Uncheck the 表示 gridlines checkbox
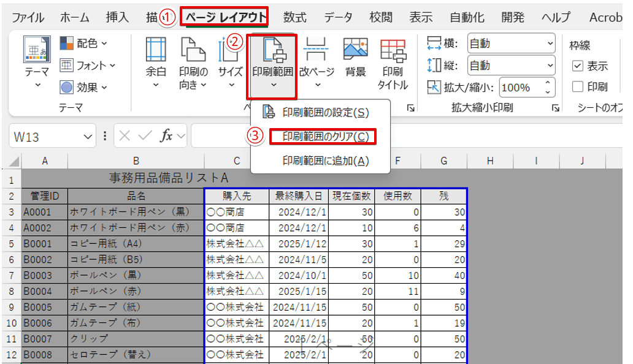This screenshot has width=633, height=364. (x=578, y=66)
